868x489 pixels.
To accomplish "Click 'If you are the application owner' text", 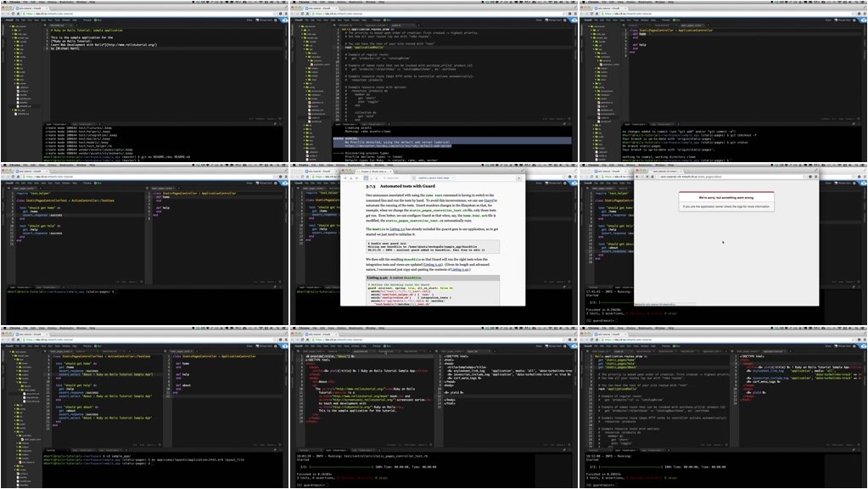I will coord(726,206).
